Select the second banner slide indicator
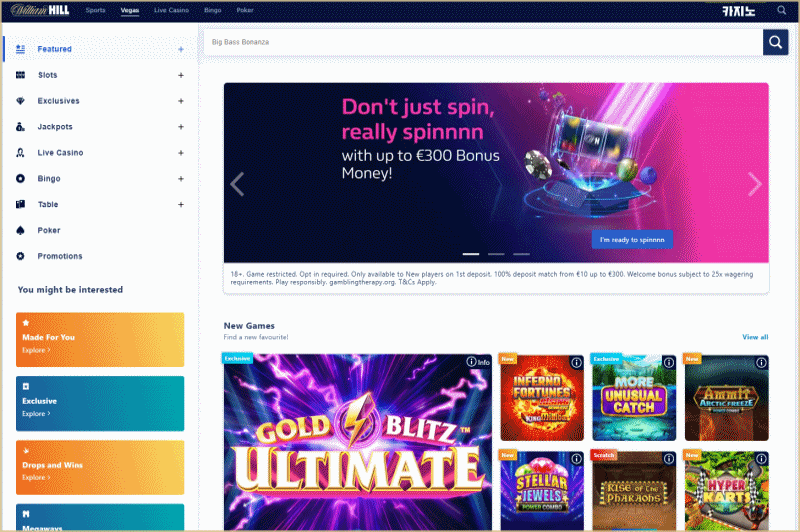Screen dimensions: 800x532 pos(496,254)
